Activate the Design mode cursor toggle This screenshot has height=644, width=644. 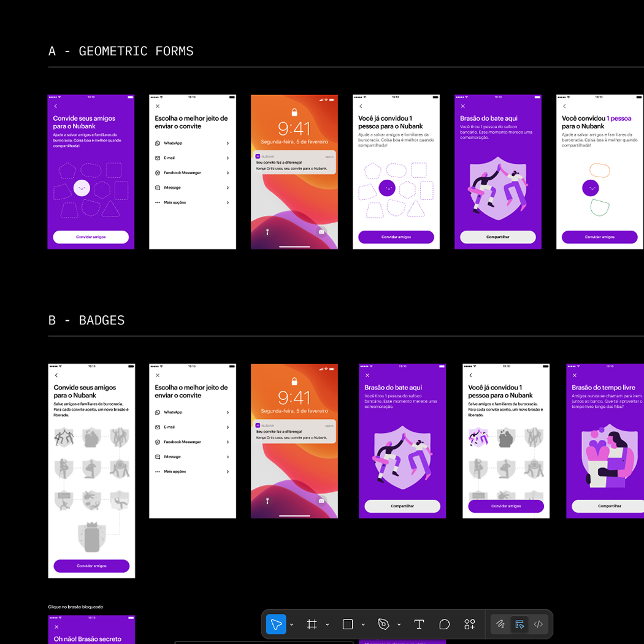coord(519,624)
